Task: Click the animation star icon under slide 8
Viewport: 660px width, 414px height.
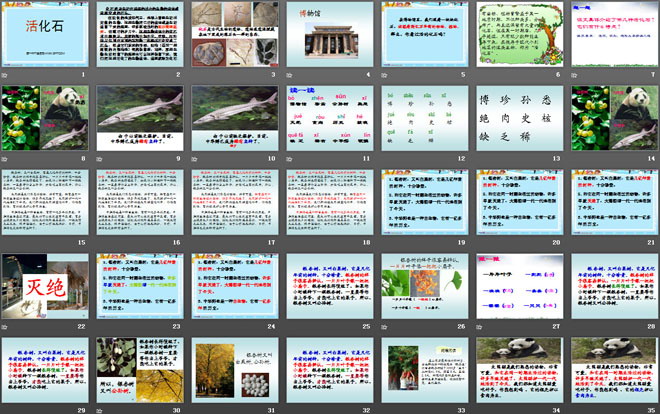Action: point(5,159)
